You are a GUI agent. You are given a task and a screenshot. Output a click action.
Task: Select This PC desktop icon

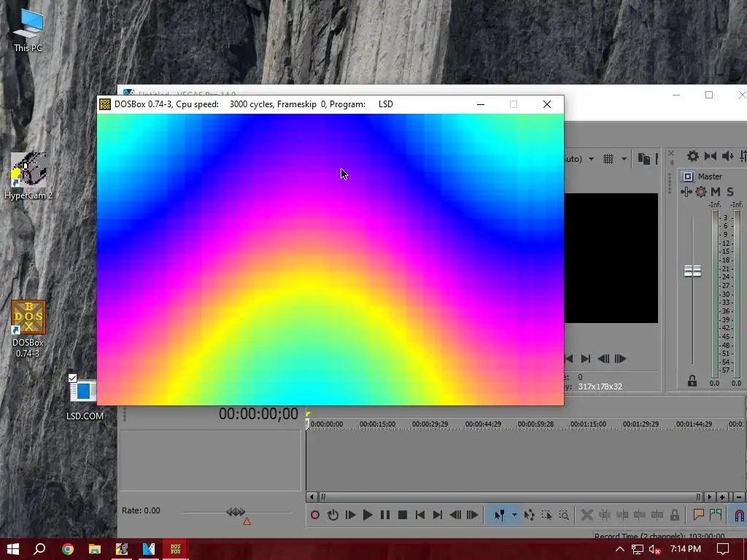28,30
